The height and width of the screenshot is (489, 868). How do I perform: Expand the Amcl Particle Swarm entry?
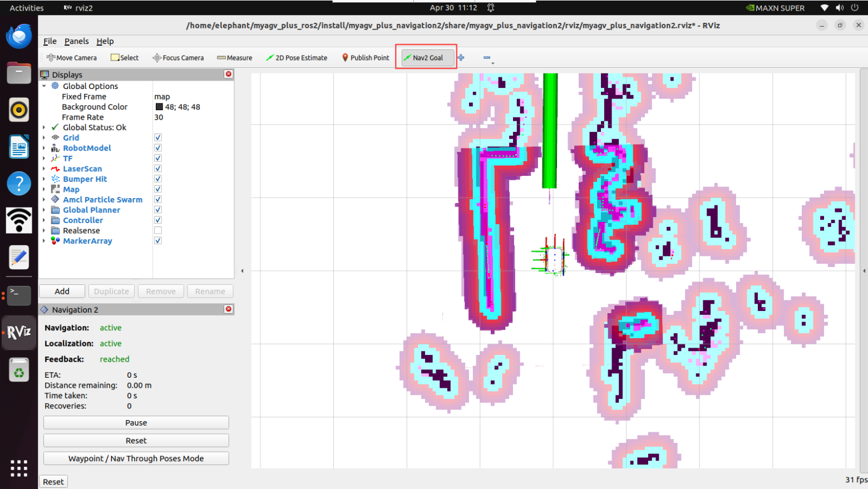tap(44, 200)
